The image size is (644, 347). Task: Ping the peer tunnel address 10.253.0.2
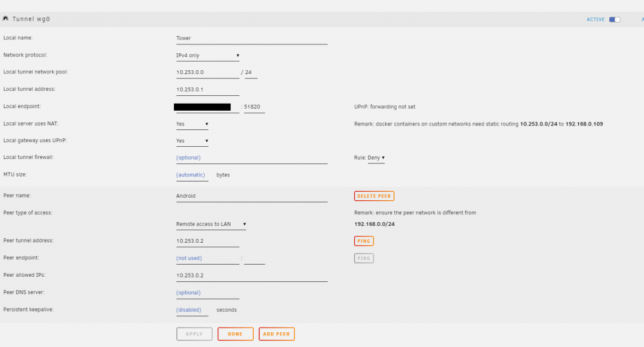click(364, 241)
